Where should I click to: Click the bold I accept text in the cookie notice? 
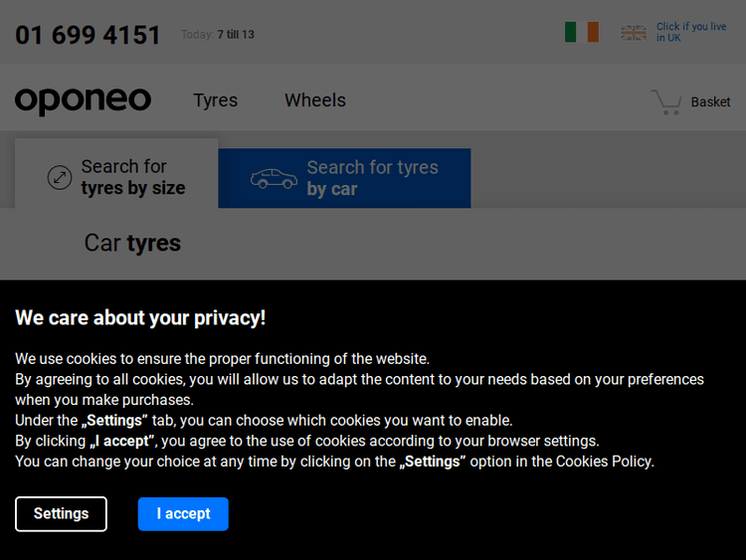[121, 441]
